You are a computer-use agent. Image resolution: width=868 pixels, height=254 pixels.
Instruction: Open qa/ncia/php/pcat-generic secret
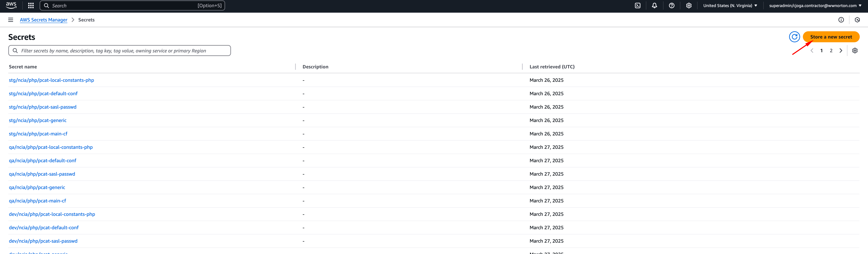[37, 187]
